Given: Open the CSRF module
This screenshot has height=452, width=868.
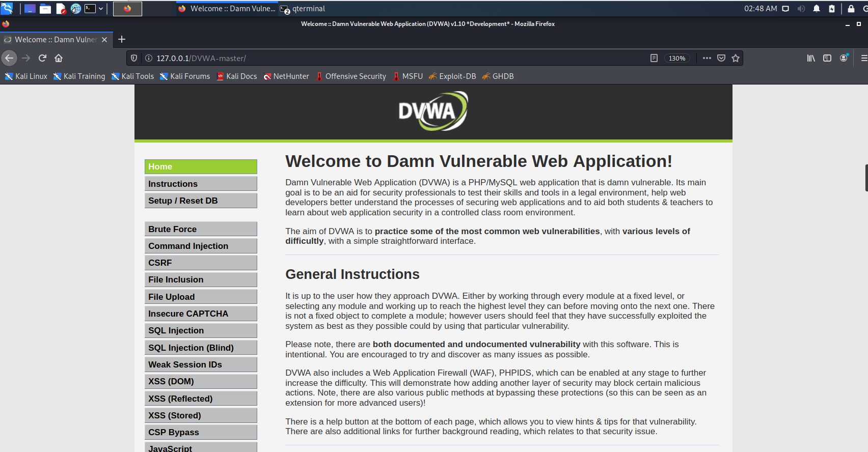Looking at the screenshot, I should 201,263.
